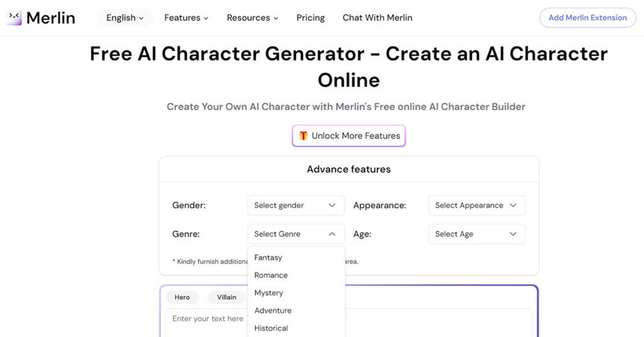Expand the Resources menu
Image resolution: width=644 pixels, height=337 pixels.
[x=252, y=18]
